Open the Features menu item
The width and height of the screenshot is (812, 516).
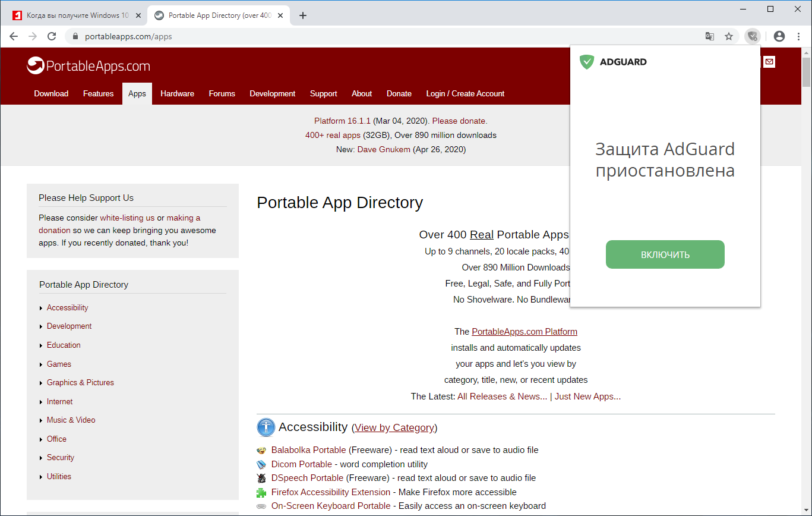[98, 93]
